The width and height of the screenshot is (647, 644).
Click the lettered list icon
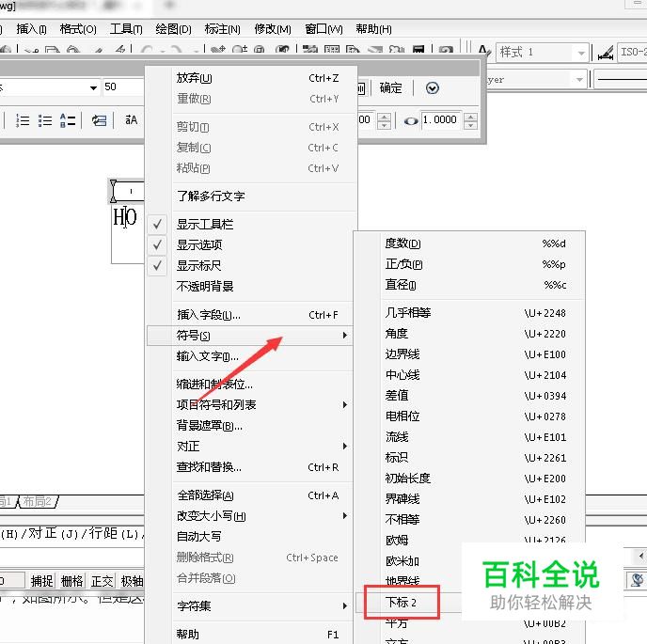(68, 120)
